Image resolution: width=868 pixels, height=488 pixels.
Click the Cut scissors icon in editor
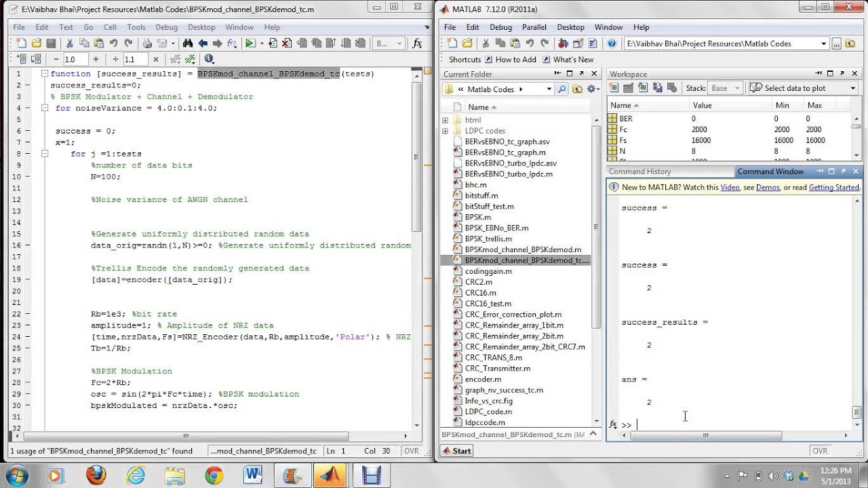click(70, 43)
